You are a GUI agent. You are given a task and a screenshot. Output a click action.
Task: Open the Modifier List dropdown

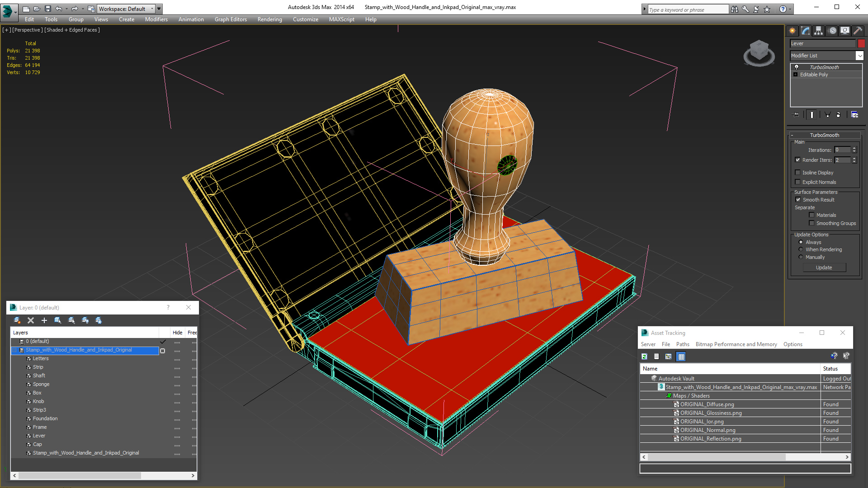[x=859, y=56]
